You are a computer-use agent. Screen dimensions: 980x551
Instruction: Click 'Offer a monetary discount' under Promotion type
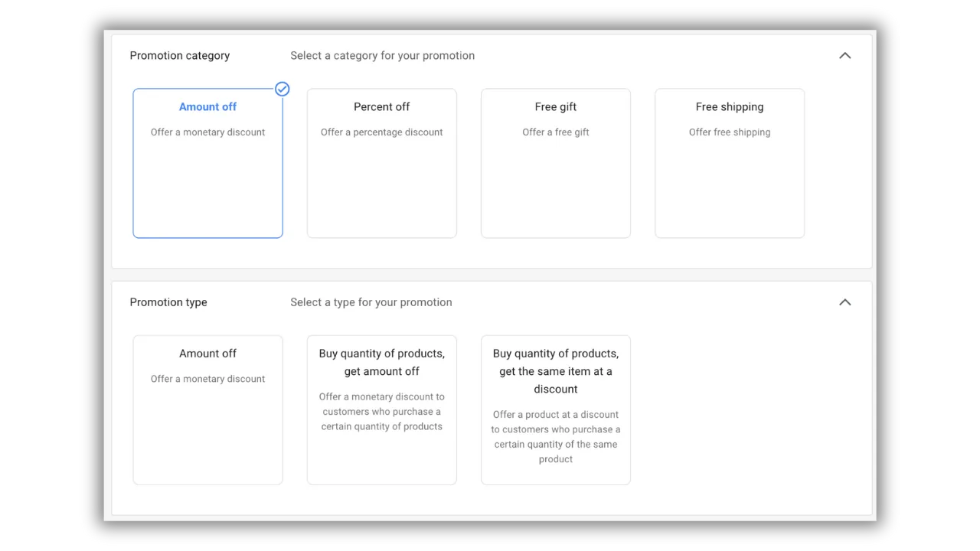point(208,379)
